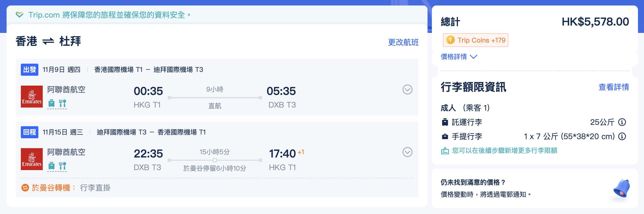Image resolution: width=644 pixels, height=214 pixels.
Task: Click the price alert bell icon
Action: pyautogui.click(x=622, y=188)
